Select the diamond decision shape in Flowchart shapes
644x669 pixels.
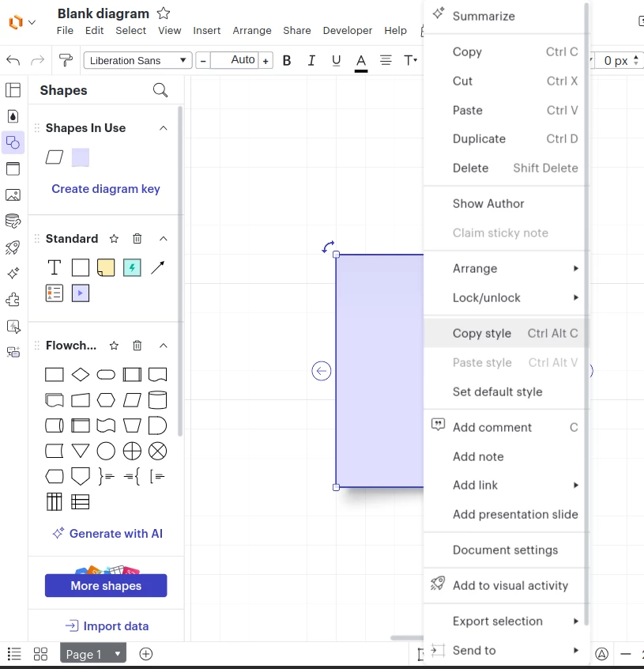pos(80,374)
